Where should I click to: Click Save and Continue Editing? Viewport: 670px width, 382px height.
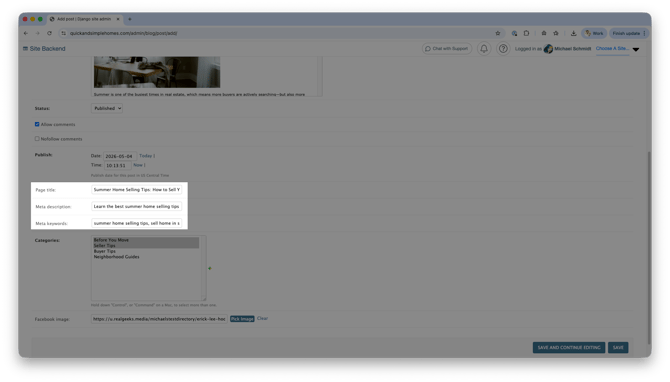click(x=569, y=347)
